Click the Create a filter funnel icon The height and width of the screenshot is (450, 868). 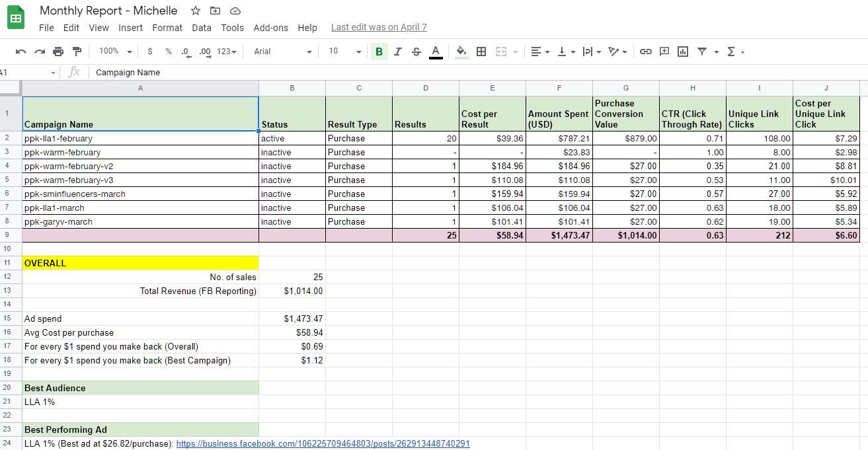(702, 52)
